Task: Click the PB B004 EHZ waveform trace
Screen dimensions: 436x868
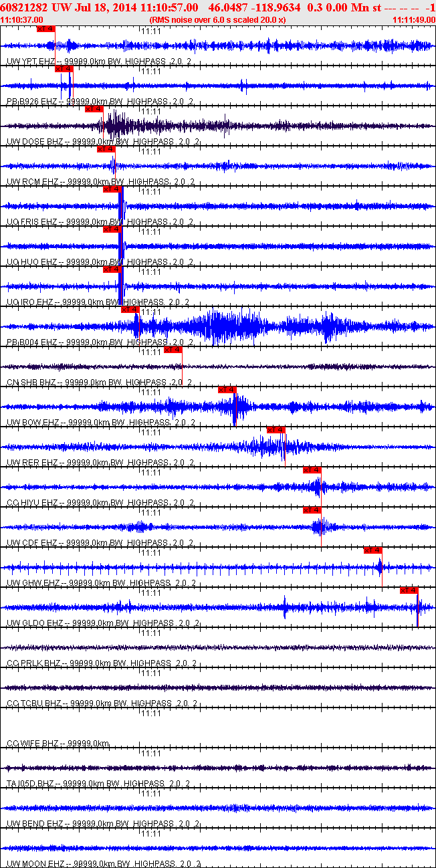Action: tap(218, 326)
